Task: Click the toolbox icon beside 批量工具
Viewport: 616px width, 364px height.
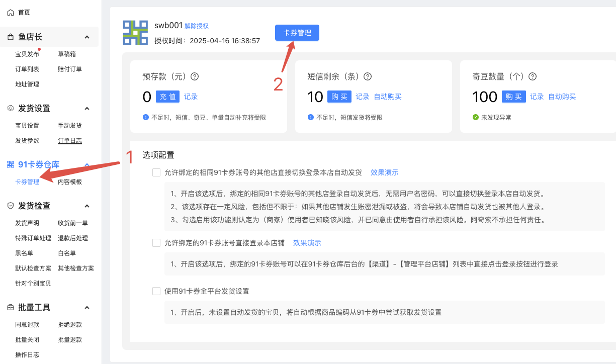Action: pos(11,308)
